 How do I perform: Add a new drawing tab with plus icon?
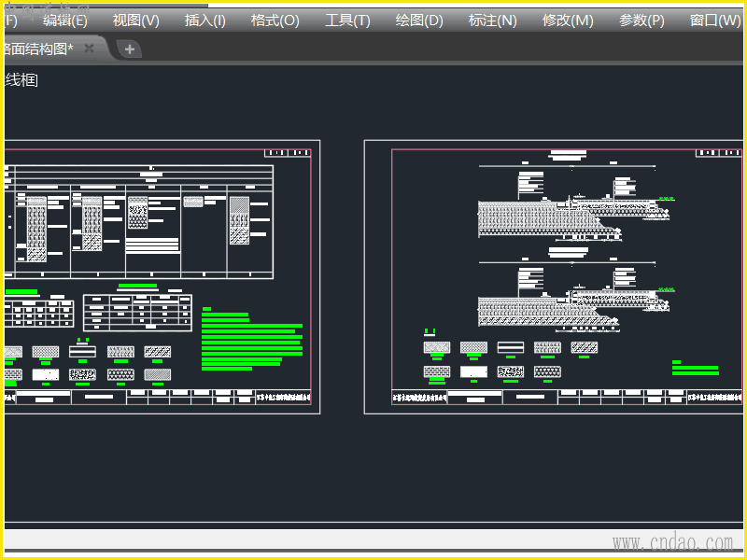(x=130, y=49)
